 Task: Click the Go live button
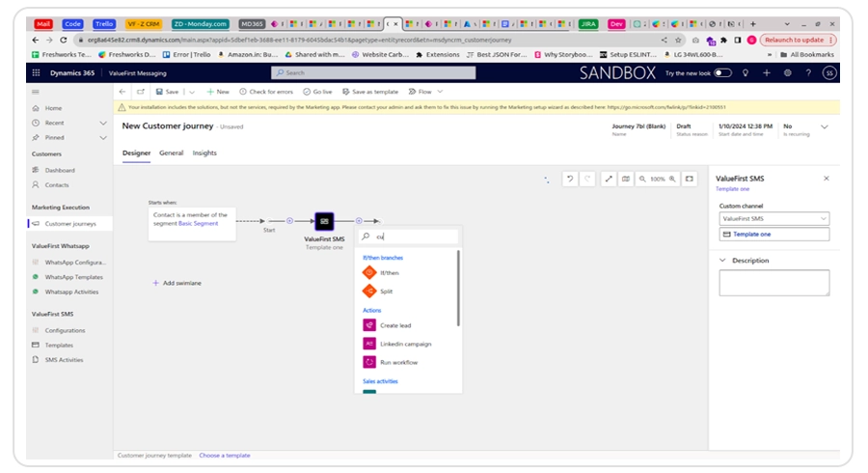[317, 92]
